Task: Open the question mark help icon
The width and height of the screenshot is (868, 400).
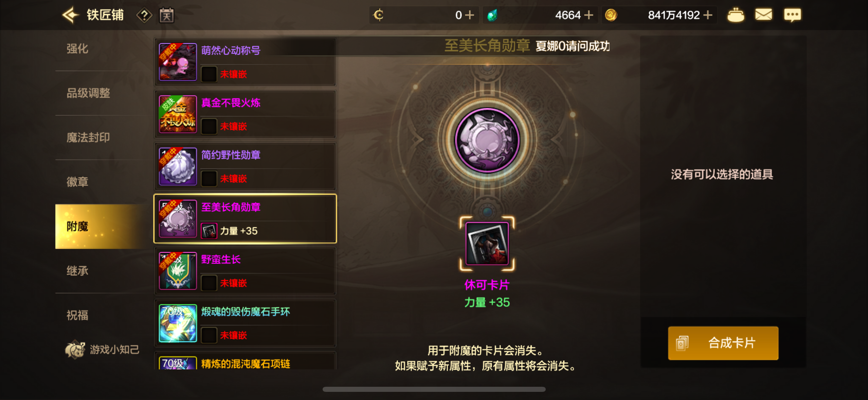Action: point(144,15)
